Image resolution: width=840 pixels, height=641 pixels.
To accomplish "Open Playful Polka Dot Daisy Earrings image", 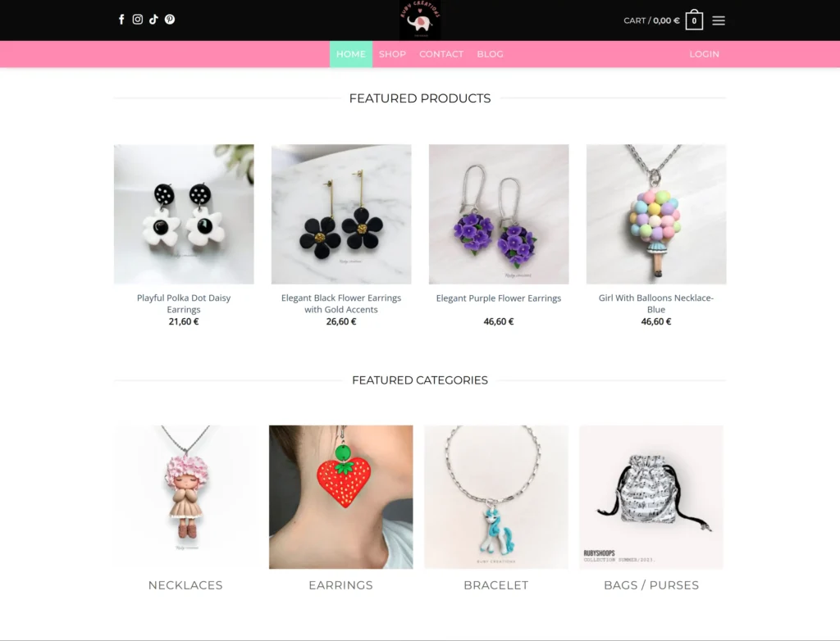I will [x=184, y=214].
